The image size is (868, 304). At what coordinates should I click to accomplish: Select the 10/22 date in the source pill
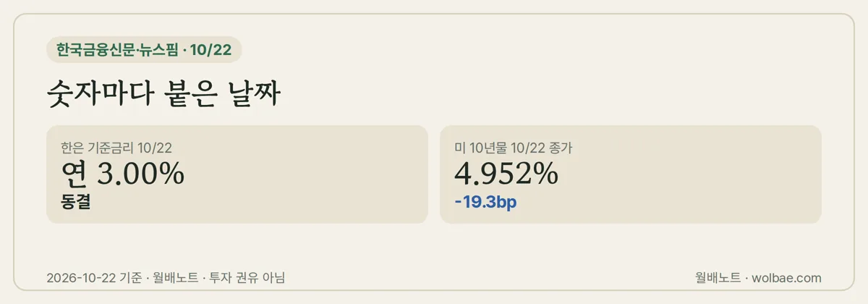211,50
